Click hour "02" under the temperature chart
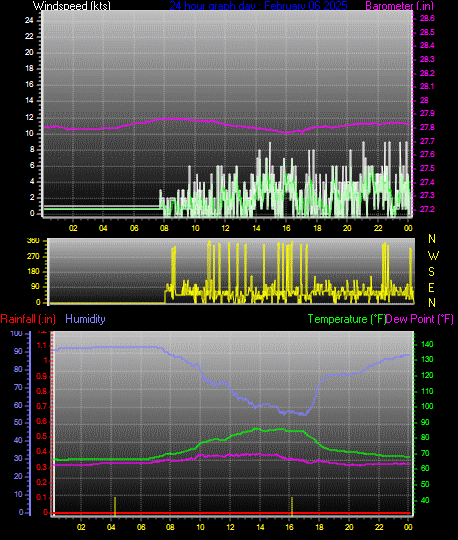The height and width of the screenshot is (540, 458). click(x=81, y=527)
